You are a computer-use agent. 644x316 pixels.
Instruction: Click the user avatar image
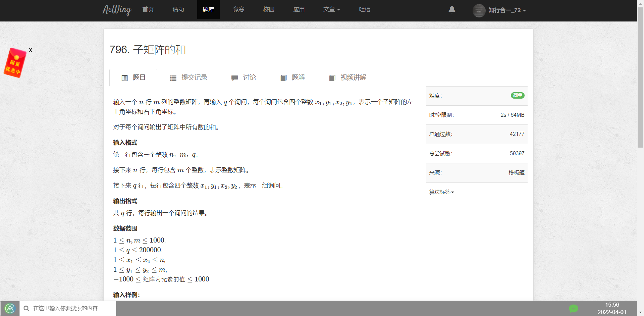[x=479, y=10]
